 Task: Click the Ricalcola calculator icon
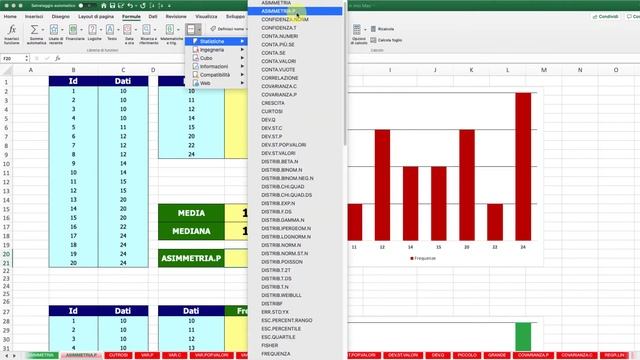tap(373, 29)
